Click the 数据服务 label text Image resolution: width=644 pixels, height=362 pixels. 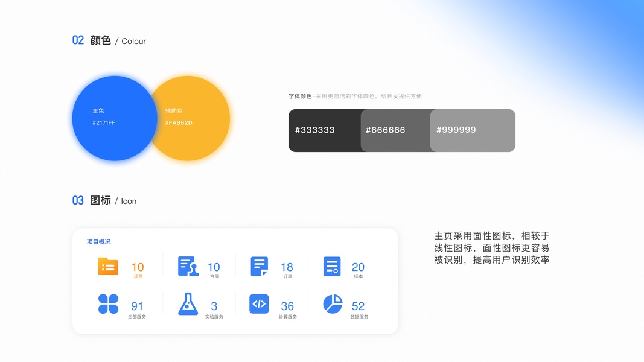tap(359, 317)
